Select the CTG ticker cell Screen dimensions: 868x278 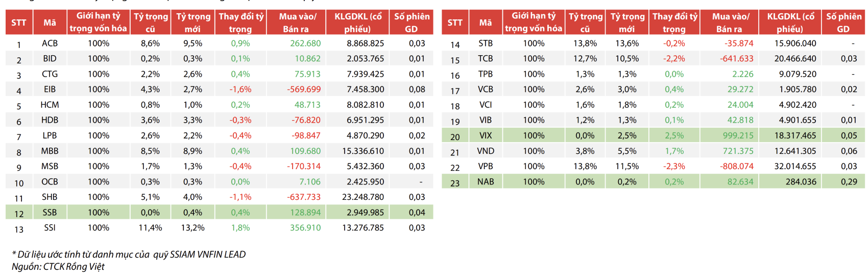[x=50, y=74]
